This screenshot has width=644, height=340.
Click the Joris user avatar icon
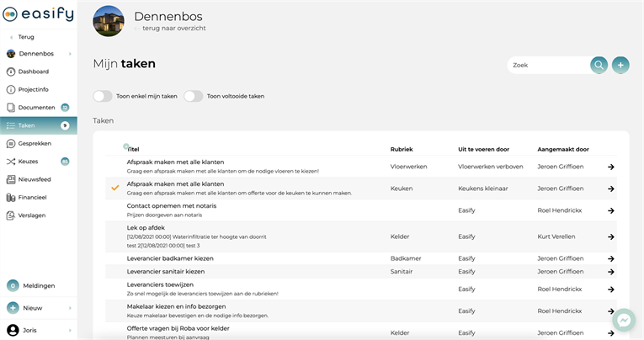pos(13,330)
